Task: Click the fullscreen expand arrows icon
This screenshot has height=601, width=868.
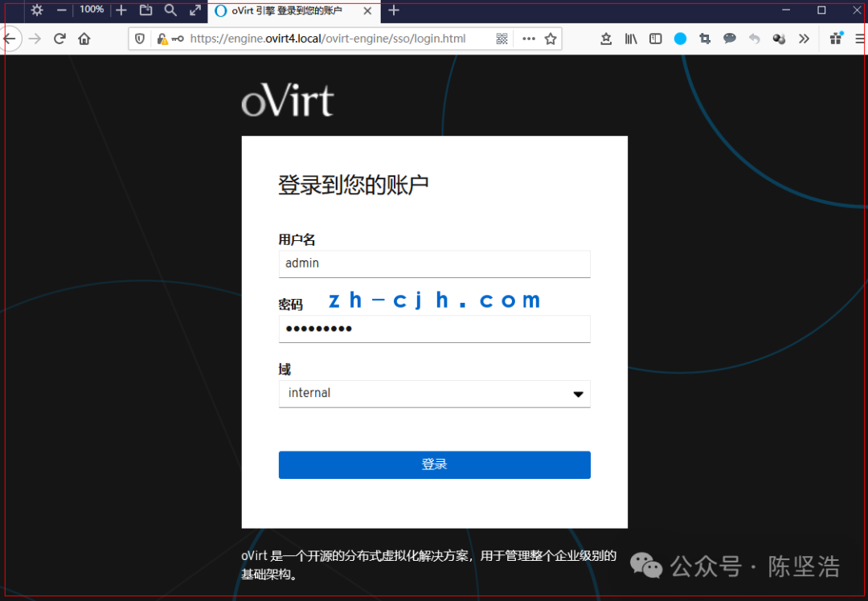Action: [x=194, y=10]
